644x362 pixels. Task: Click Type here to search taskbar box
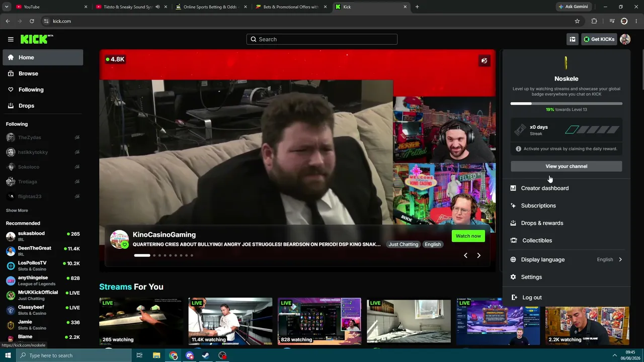click(73, 355)
